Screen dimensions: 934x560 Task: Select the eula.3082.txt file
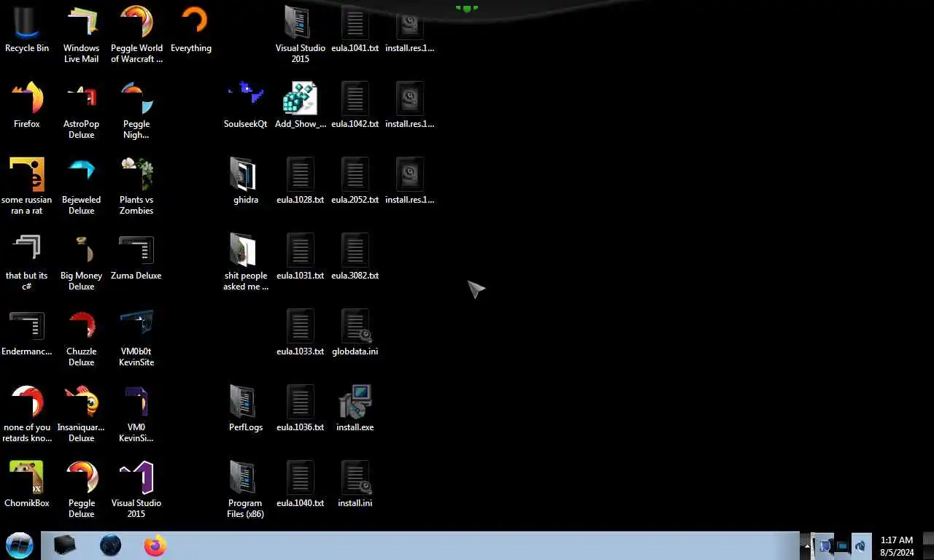(x=355, y=257)
